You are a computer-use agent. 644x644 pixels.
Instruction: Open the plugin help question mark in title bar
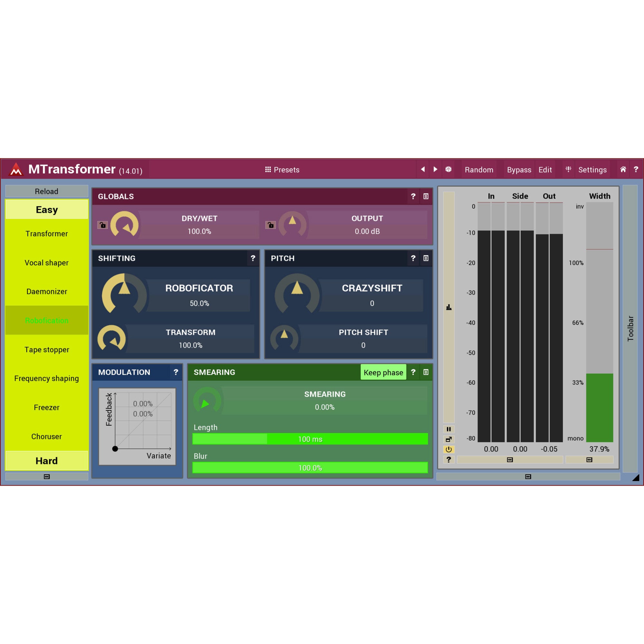pyautogui.click(x=636, y=169)
